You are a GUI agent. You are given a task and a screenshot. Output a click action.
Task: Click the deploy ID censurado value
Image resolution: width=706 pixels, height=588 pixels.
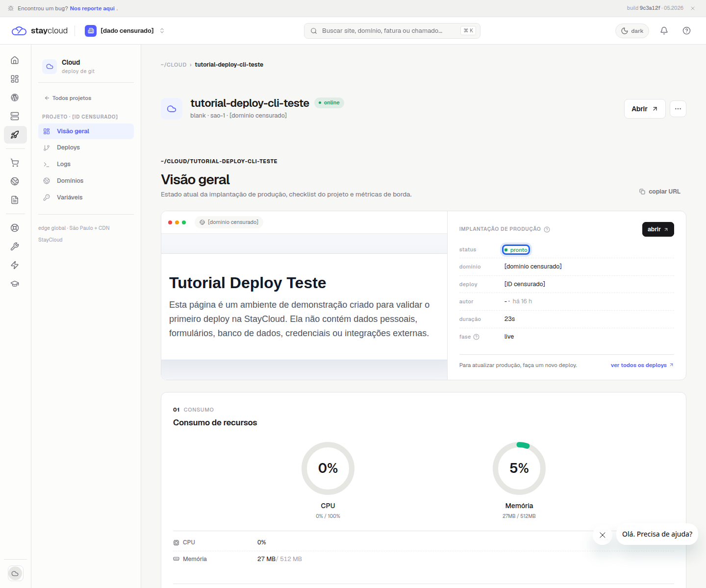tap(525, 284)
